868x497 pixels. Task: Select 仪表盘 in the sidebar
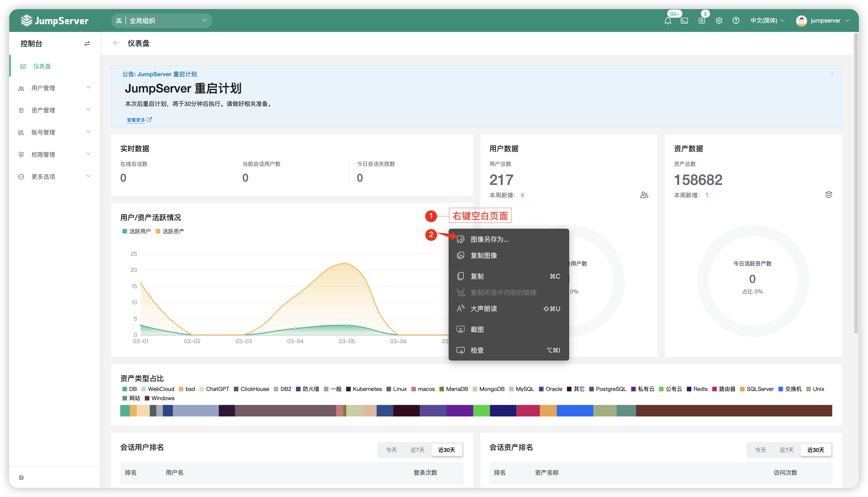pyautogui.click(x=55, y=66)
